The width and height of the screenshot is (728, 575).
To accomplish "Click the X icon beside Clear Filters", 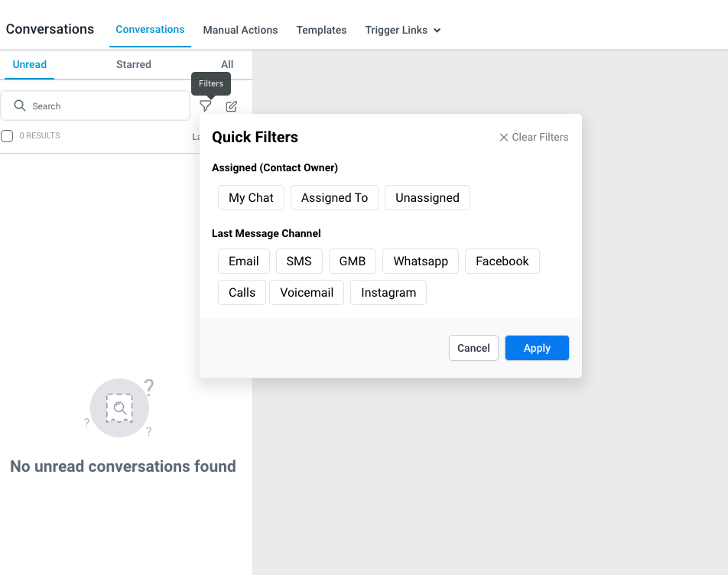I will click(x=504, y=138).
